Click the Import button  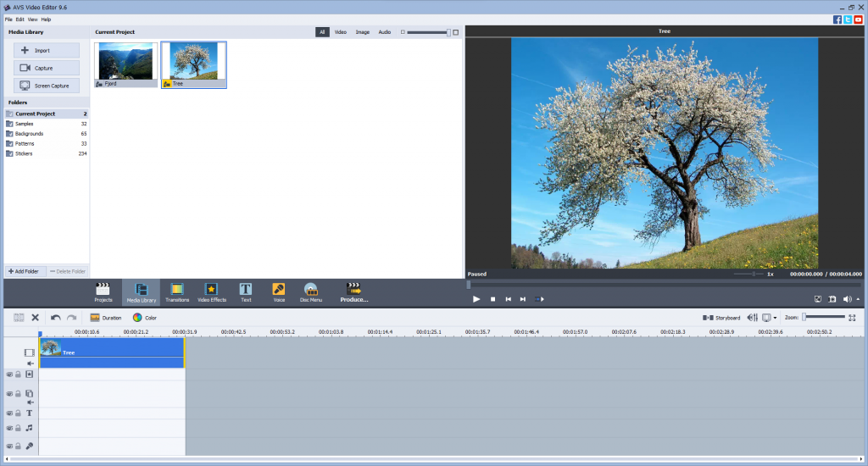coord(47,51)
